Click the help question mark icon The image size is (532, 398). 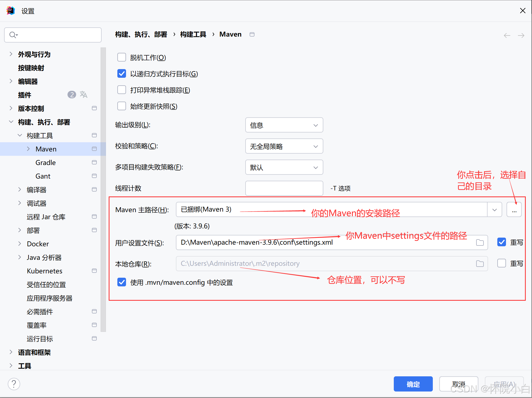point(14,384)
